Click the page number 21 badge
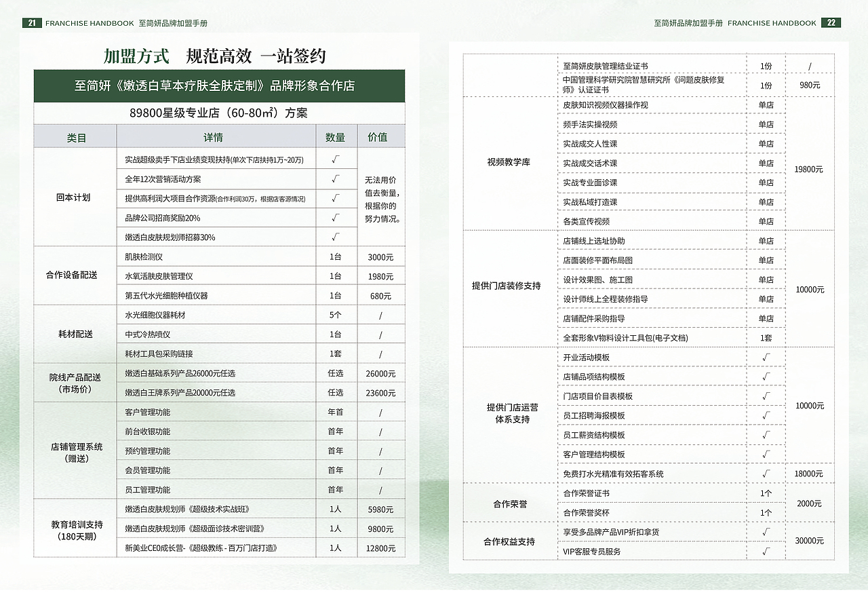Viewport: 868px width, 593px height. tap(31, 23)
